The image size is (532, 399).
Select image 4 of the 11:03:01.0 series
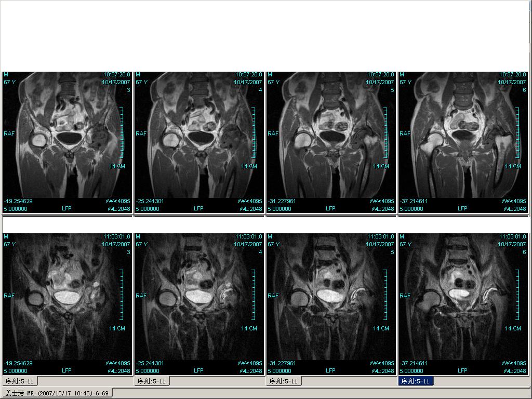[x=199, y=304]
